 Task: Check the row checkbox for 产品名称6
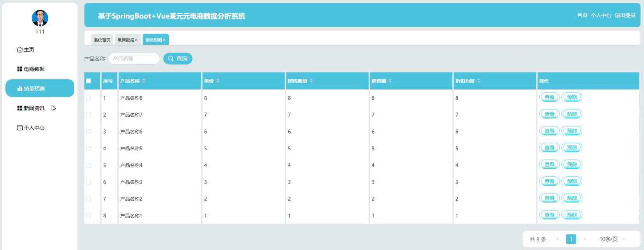point(88,132)
